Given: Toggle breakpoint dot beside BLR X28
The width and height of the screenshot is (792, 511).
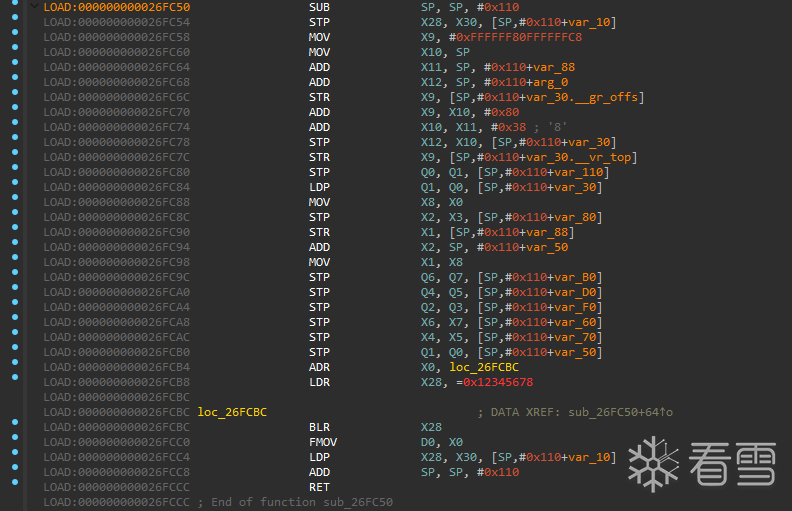Looking at the screenshot, I should click(15, 422).
